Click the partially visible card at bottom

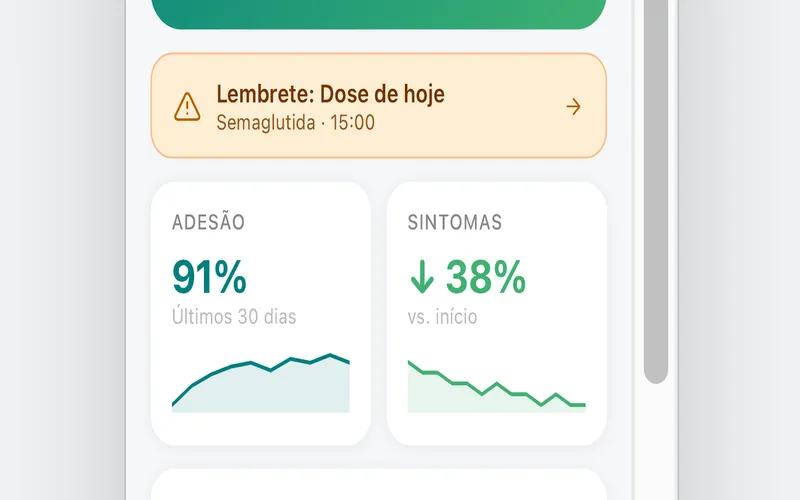pos(379,484)
